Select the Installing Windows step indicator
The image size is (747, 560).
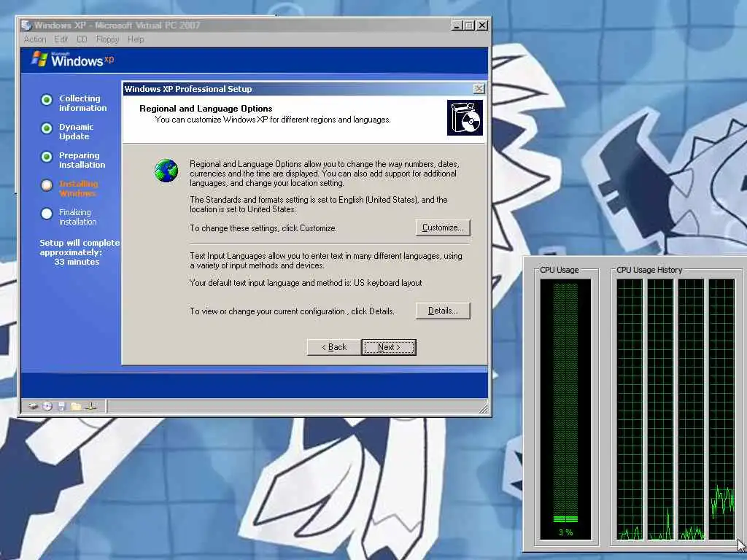pyautogui.click(x=47, y=185)
